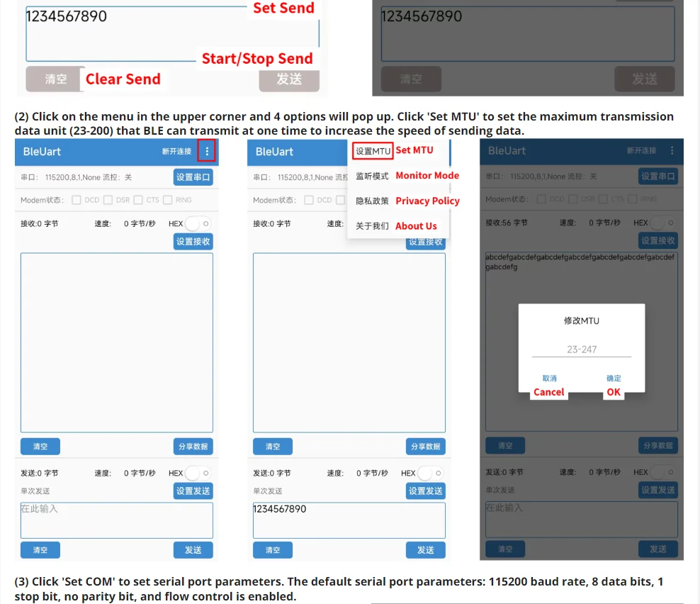Image resolution: width=700 pixels, height=604 pixels.
Task: Check the DCD box in the left screenshot
Action: click(x=77, y=200)
